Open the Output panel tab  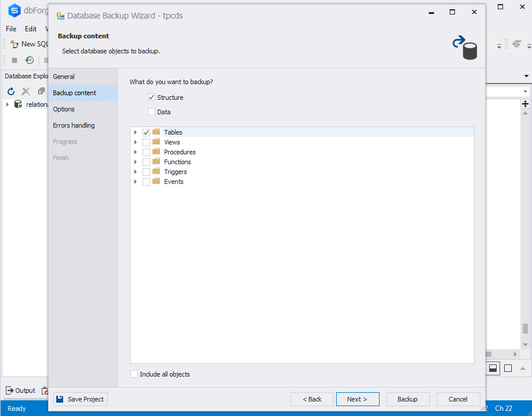21,390
